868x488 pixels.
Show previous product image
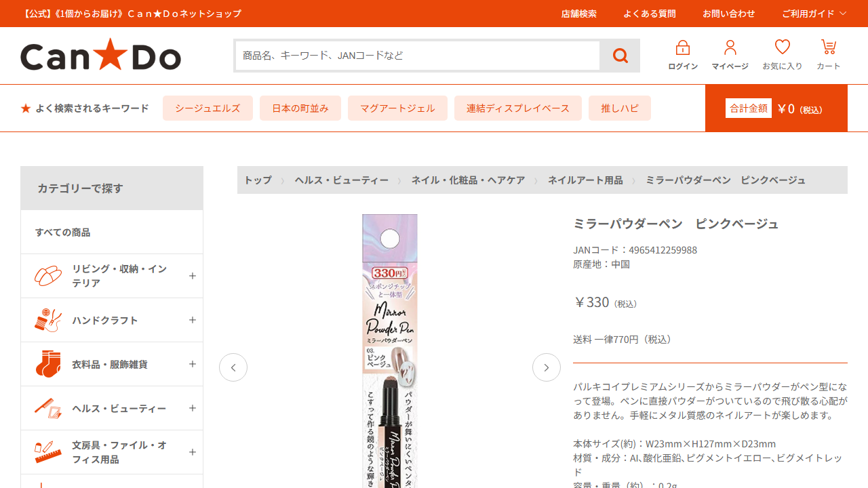click(x=233, y=367)
